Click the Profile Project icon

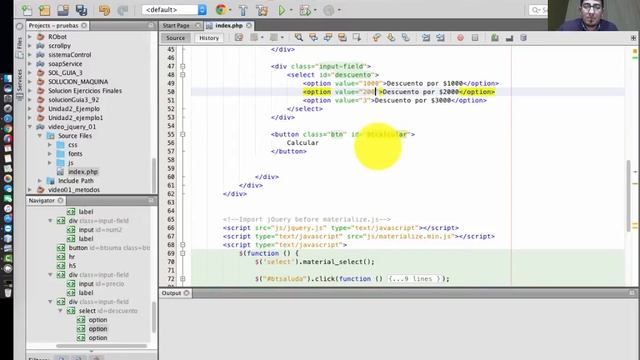329,10
